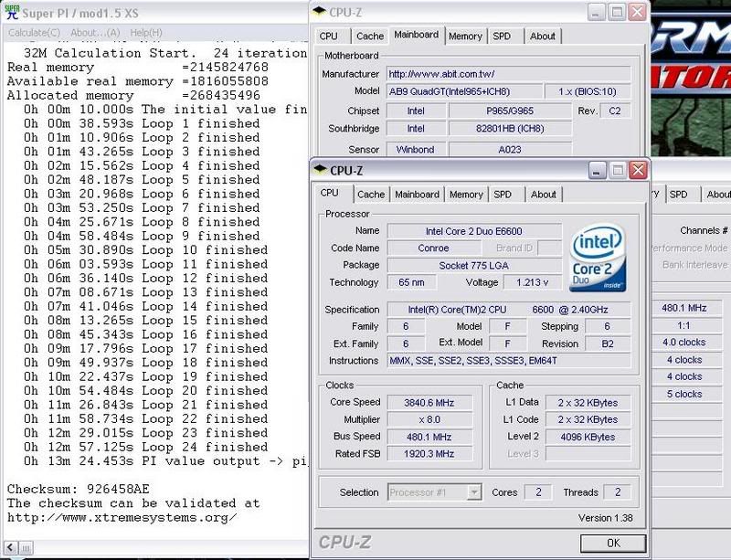This screenshot has height=560, width=731.
Task: Click the Allocated memory =268435496 line
Action: click(x=133, y=96)
